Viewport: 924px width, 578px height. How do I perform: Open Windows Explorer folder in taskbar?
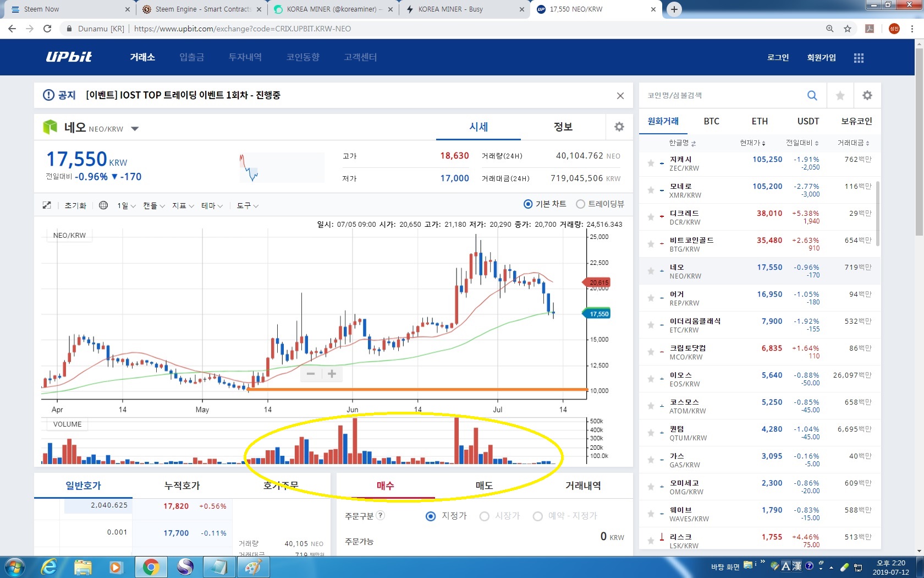pyautogui.click(x=82, y=567)
